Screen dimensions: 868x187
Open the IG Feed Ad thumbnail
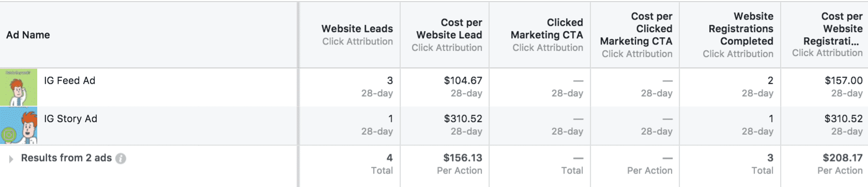pyautogui.click(x=19, y=87)
